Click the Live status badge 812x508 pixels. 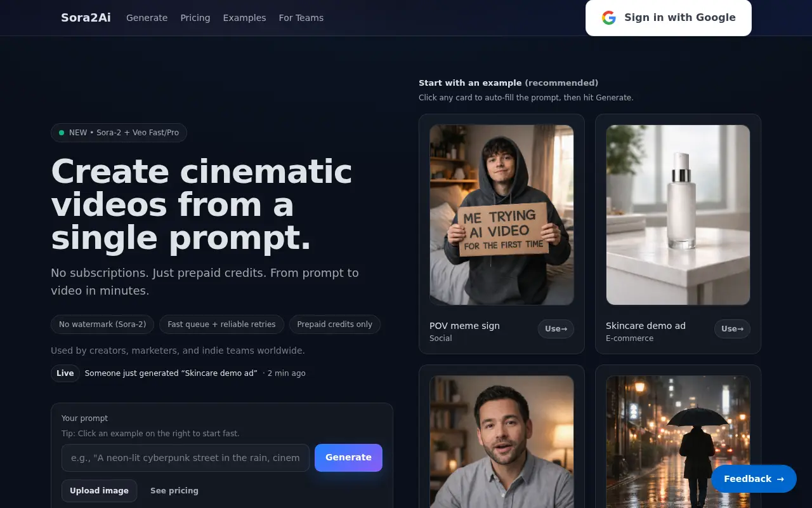point(65,373)
